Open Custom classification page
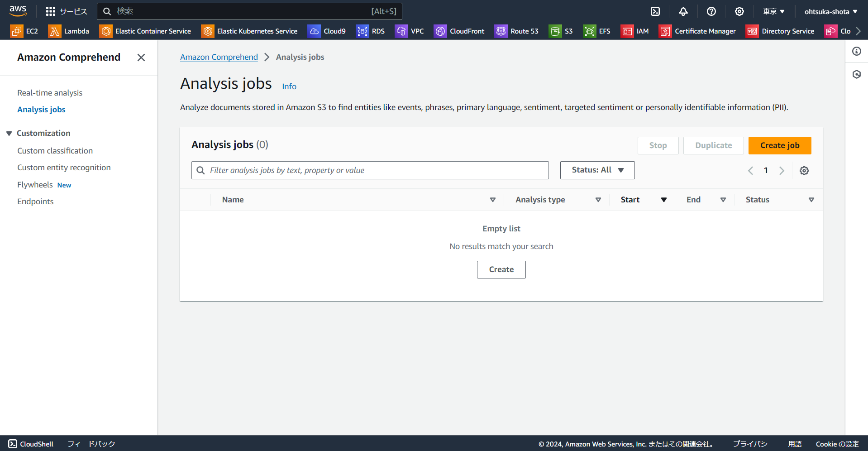The image size is (868, 451). pos(55,151)
